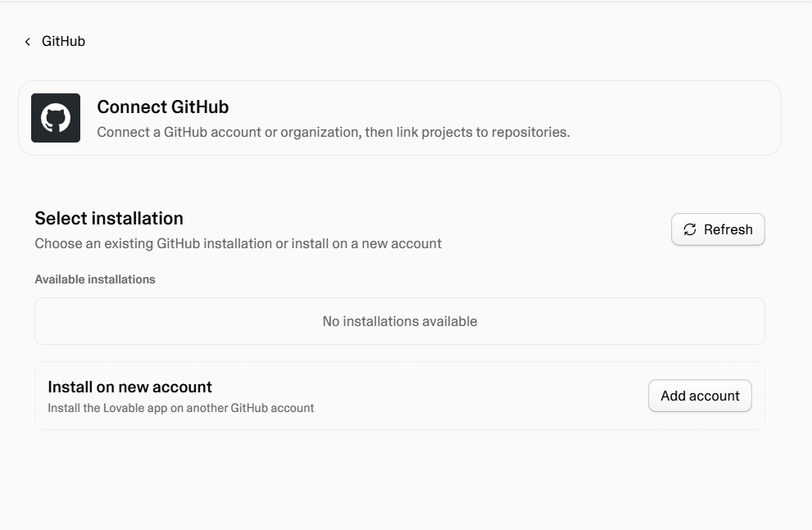Click the word repositories in header description
Screen dimensions: 812x530
530,133
